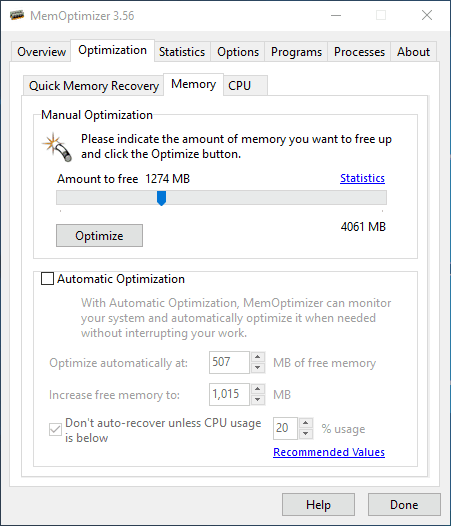This screenshot has width=451, height=526.
Task: Raise CPU usage percent with up arrow
Action: coord(306,423)
